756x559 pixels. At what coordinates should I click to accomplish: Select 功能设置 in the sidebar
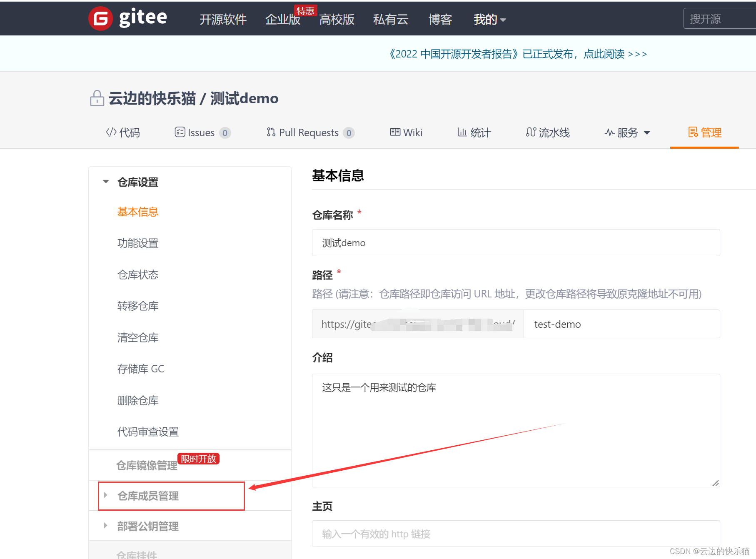click(x=138, y=243)
